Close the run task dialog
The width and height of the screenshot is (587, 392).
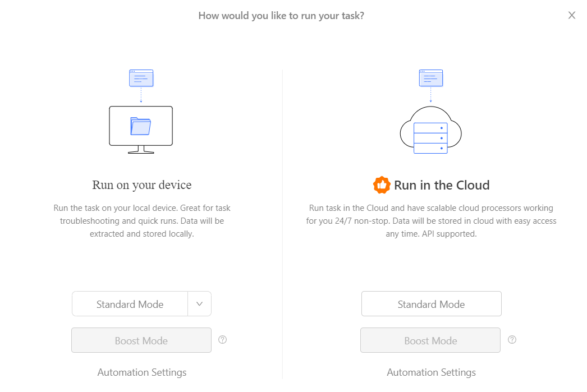click(572, 16)
